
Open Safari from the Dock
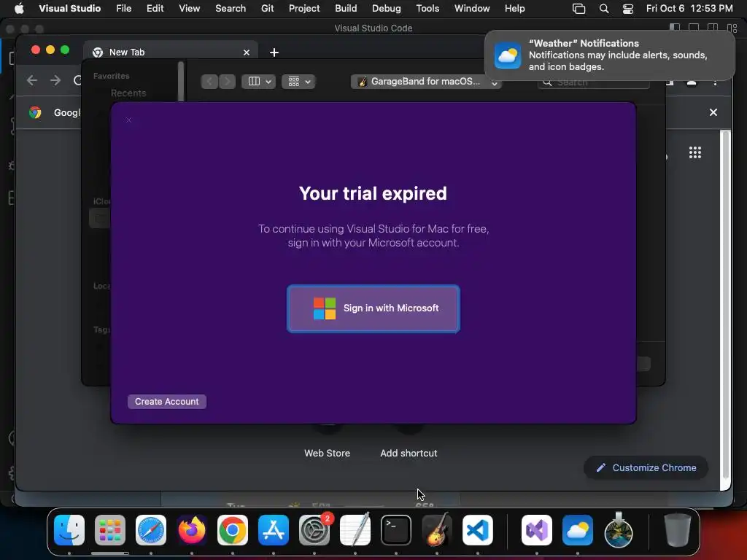pos(151,530)
